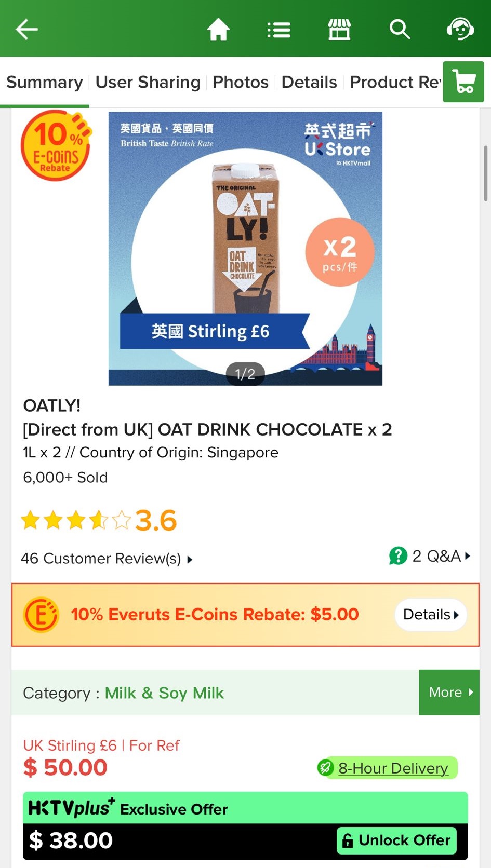Open the Milk & Soy Milk category link
The height and width of the screenshot is (868, 491).
click(164, 693)
